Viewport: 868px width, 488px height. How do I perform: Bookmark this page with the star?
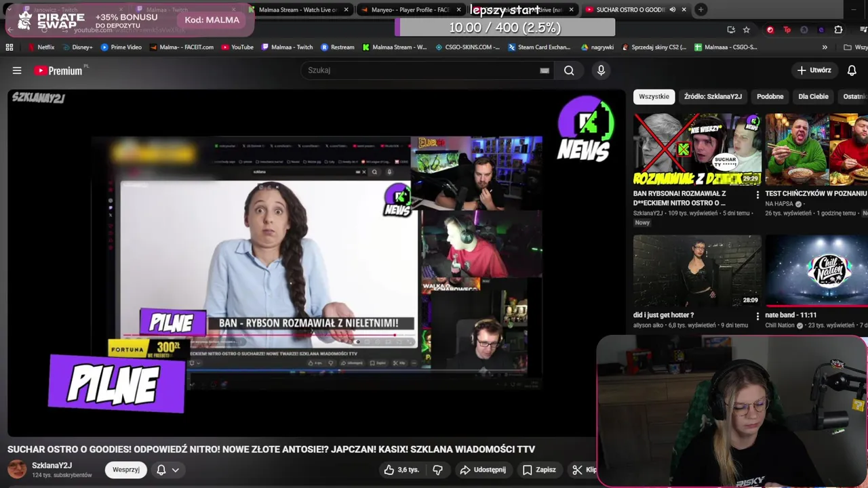(x=747, y=30)
